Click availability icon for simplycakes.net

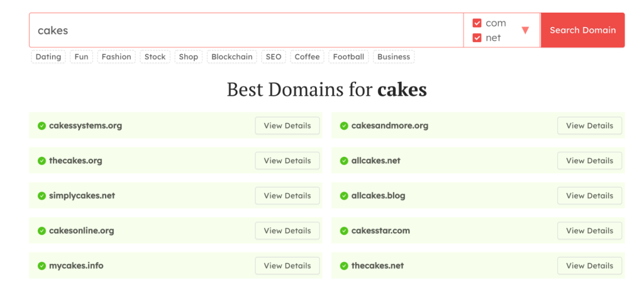pos(42,196)
